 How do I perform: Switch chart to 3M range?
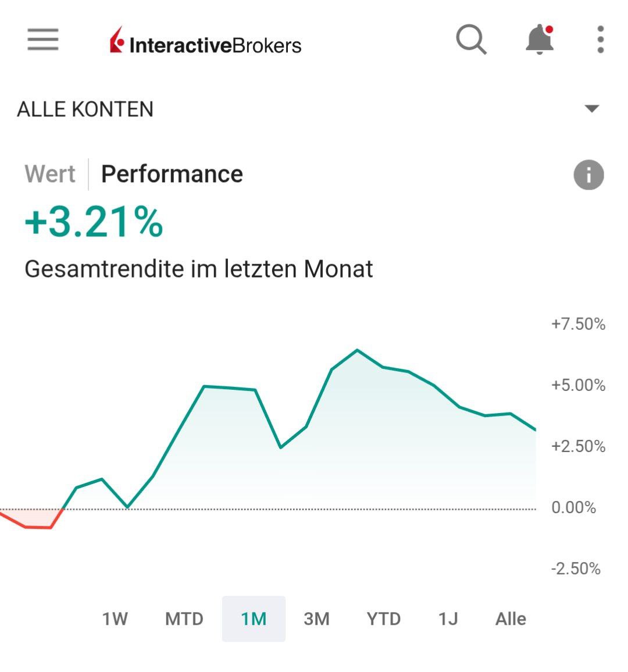tap(316, 618)
